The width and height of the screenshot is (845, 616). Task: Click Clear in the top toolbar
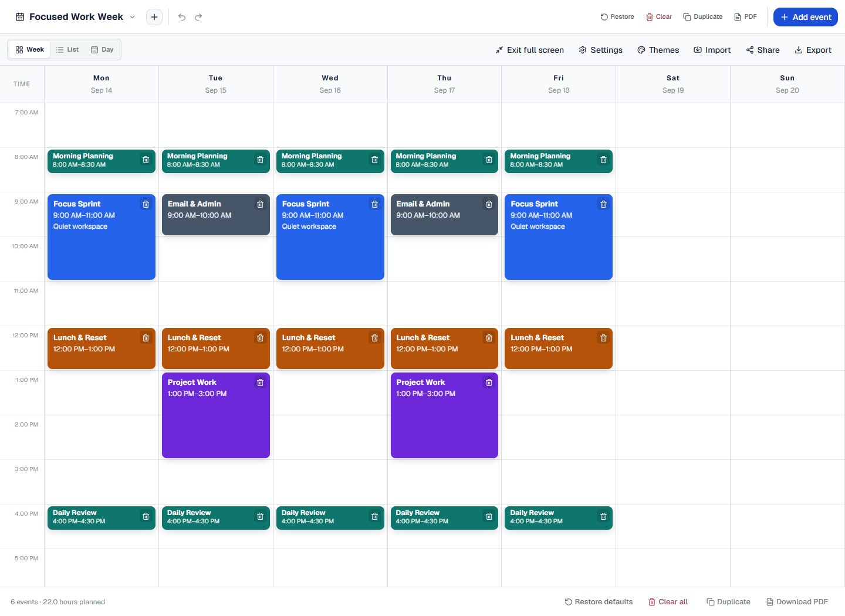coord(659,17)
